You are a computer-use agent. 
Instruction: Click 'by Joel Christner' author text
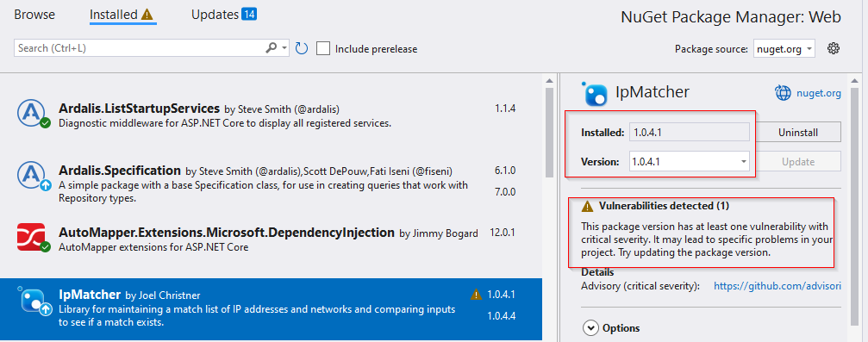163,295
